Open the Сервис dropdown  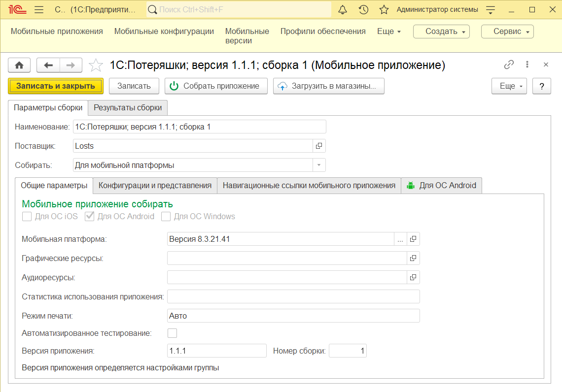tap(507, 32)
